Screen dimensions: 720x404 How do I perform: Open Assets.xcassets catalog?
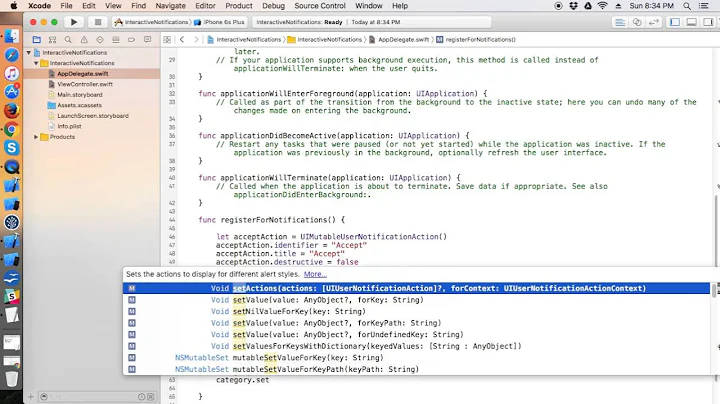[79, 106]
